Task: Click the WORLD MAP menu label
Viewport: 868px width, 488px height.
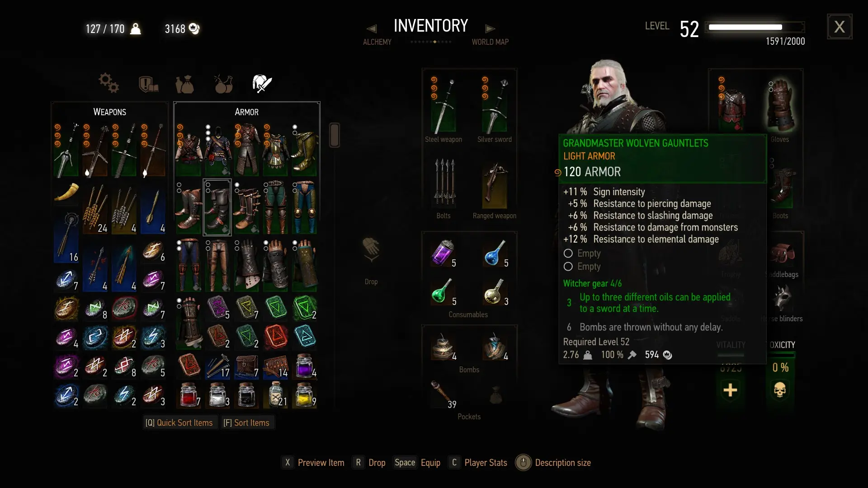Action: pos(490,42)
